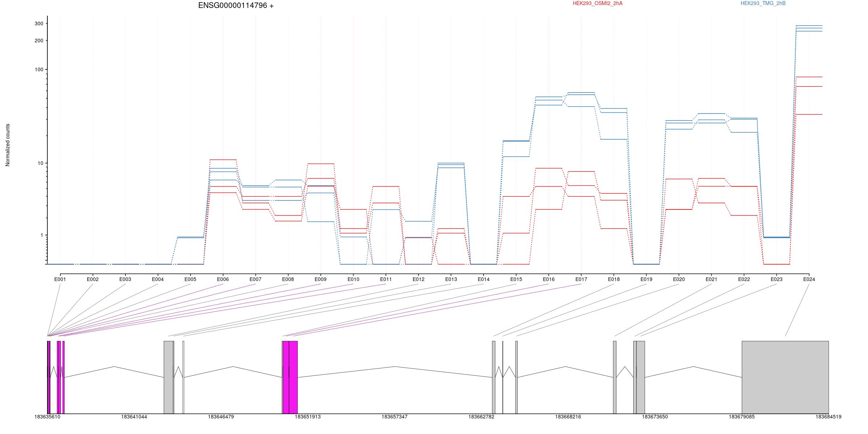Click genomic coordinate 183662782
The image size is (868, 434).
click(x=481, y=417)
